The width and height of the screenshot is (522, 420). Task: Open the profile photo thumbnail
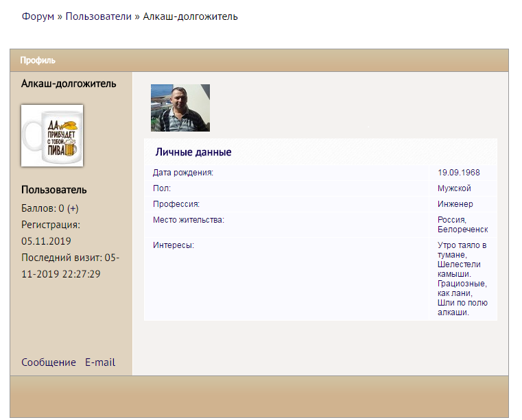(180, 108)
